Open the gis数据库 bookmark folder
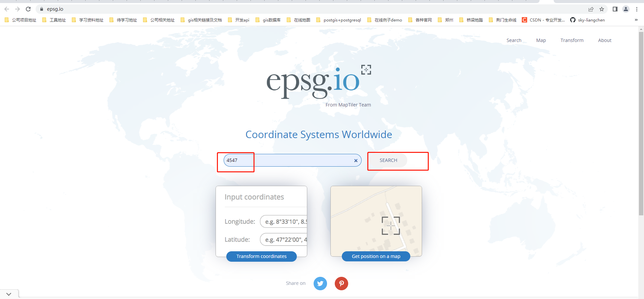644x299 pixels. click(x=268, y=20)
